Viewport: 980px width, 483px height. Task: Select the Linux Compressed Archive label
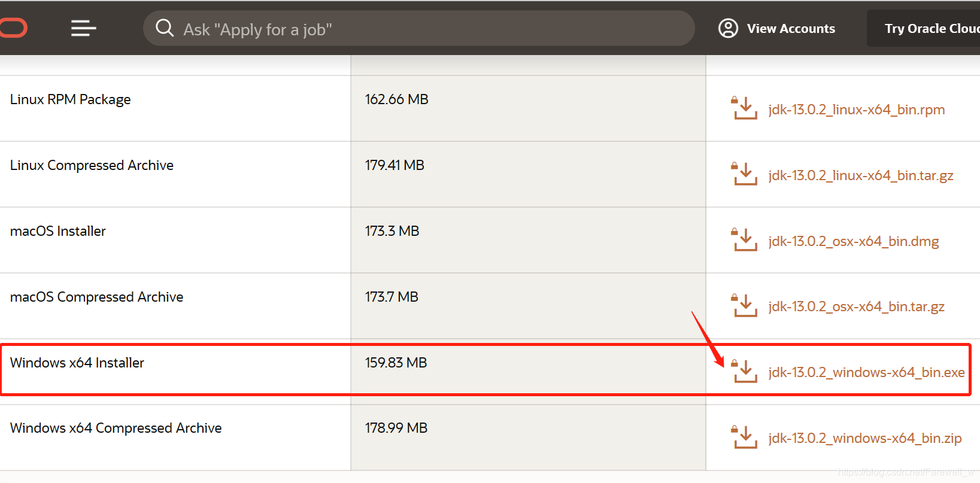pyautogui.click(x=92, y=165)
